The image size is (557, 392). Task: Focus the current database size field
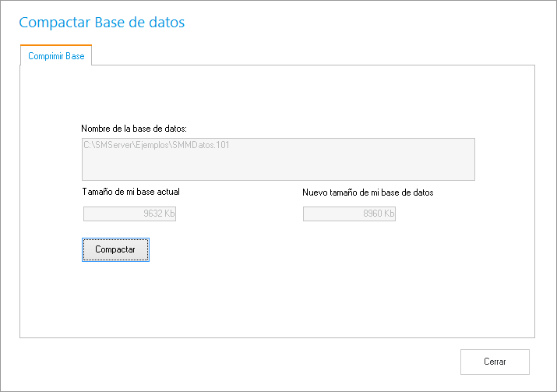[129, 214]
